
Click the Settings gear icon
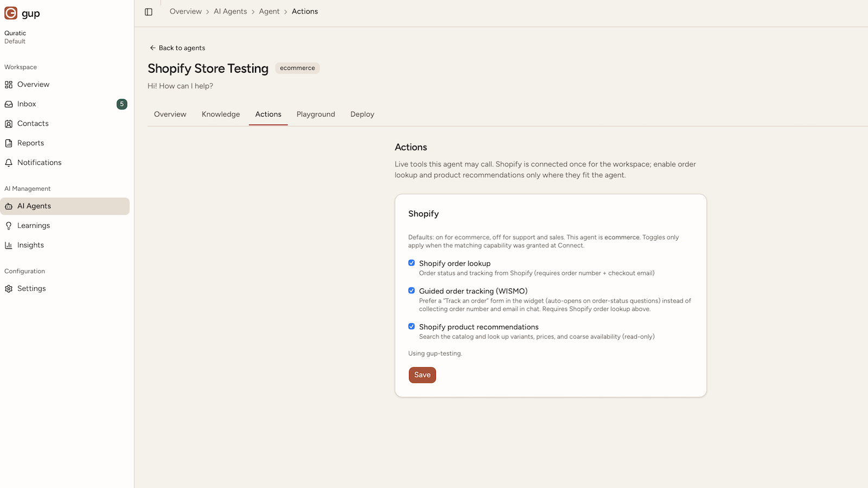pos(9,288)
